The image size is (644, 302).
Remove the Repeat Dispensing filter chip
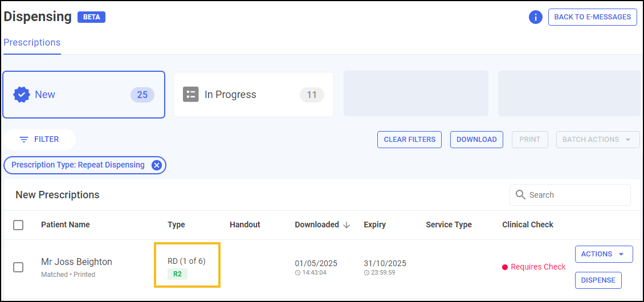[x=156, y=165]
